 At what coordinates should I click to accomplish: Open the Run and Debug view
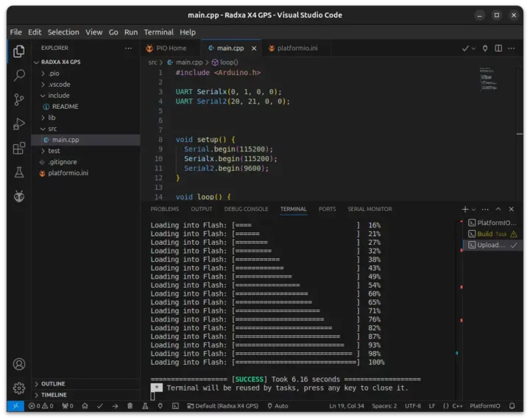point(19,124)
